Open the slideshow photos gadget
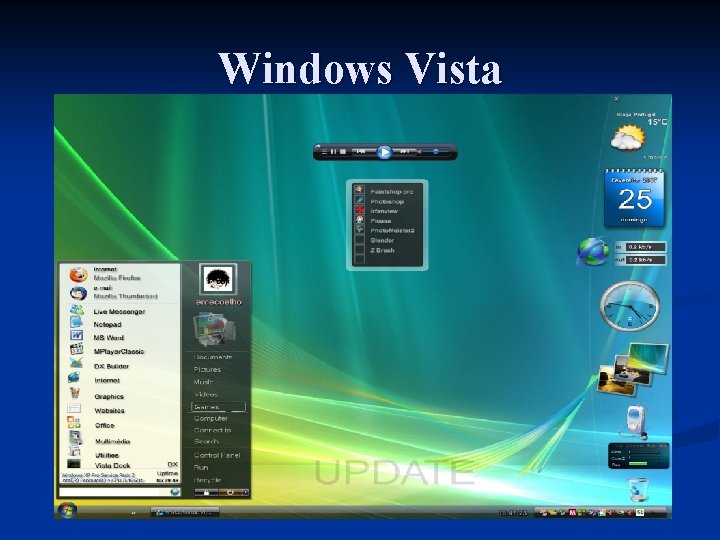This screenshot has width=720, height=540. [633, 369]
